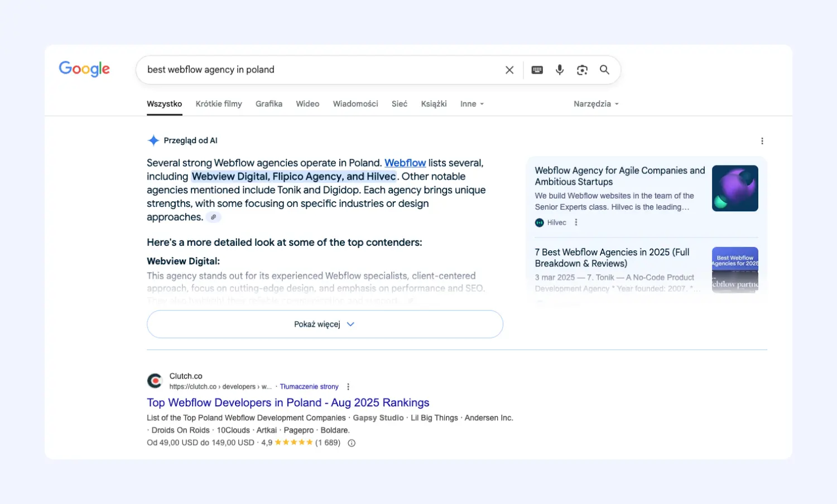
Task: Click the Hilvec favicon in source card
Action: (539, 222)
